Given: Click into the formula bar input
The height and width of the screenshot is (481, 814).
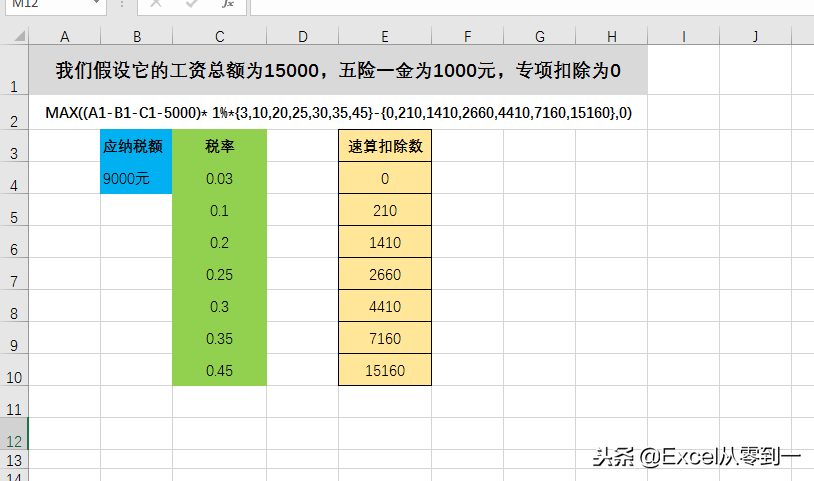Looking at the screenshot, I should [x=532, y=6].
